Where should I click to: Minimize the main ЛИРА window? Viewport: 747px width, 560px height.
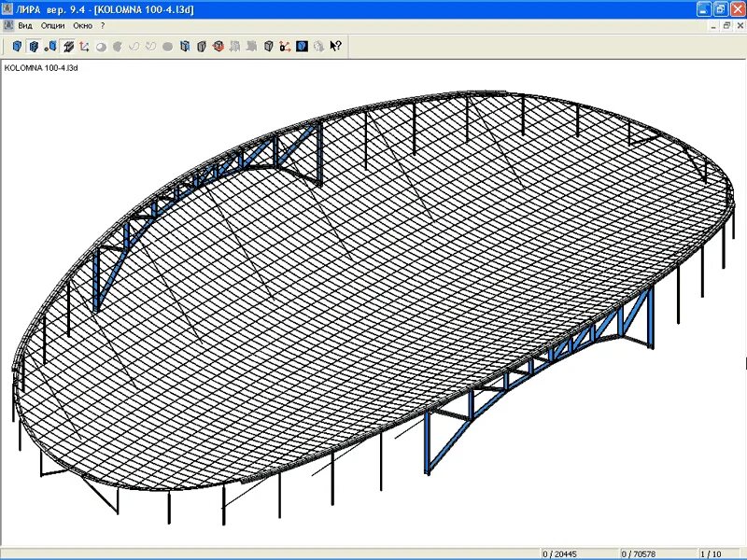coord(704,9)
